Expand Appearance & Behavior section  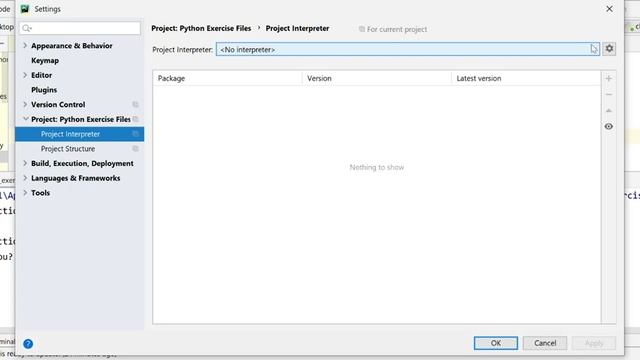[x=25, y=46]
